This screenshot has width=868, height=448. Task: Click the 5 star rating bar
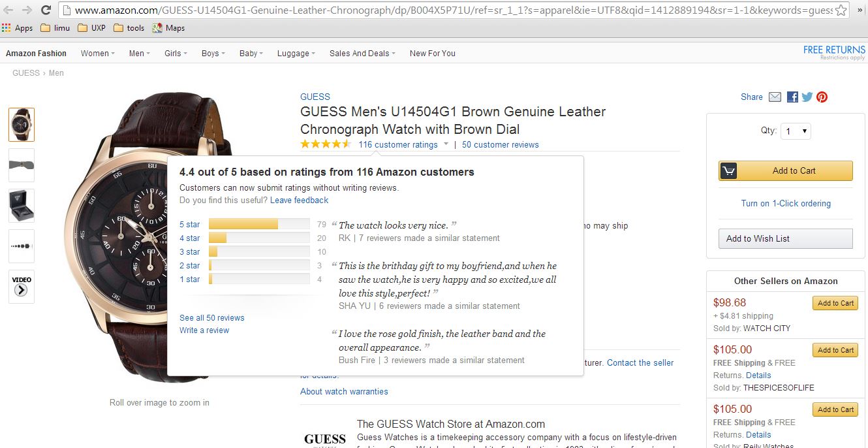[259, 225]
